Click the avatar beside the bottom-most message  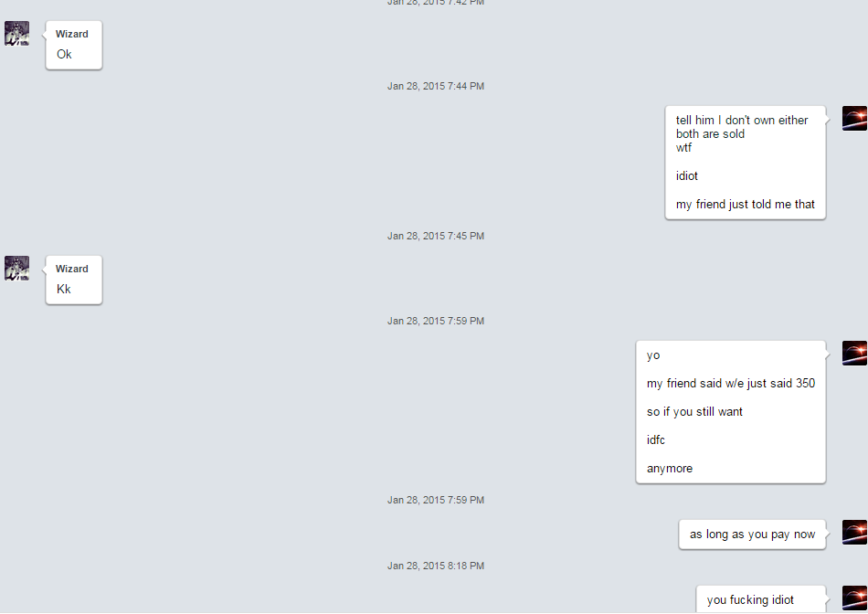click(x=854, y=598)
